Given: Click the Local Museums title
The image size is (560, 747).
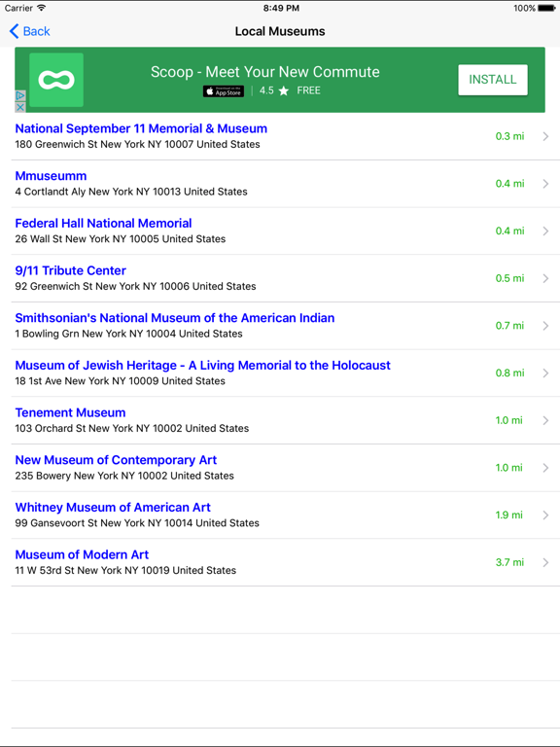Looking at the screenshot, I should [280, 31].
